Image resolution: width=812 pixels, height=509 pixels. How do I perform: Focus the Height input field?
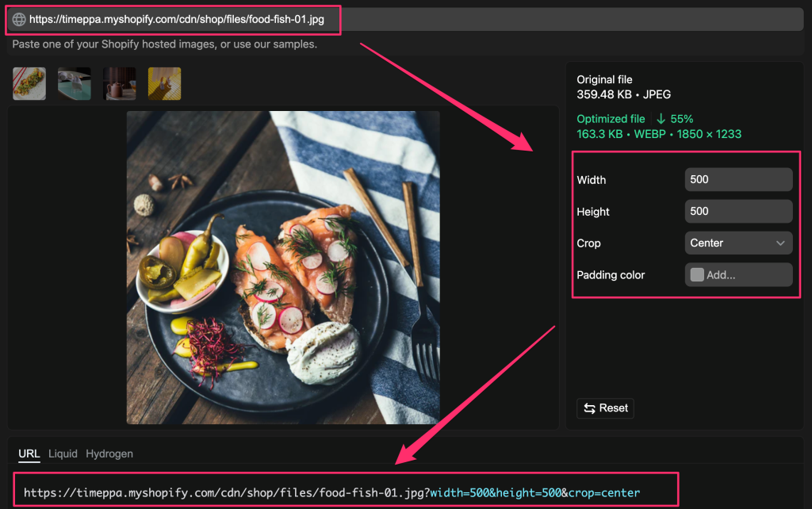[737, 212]
